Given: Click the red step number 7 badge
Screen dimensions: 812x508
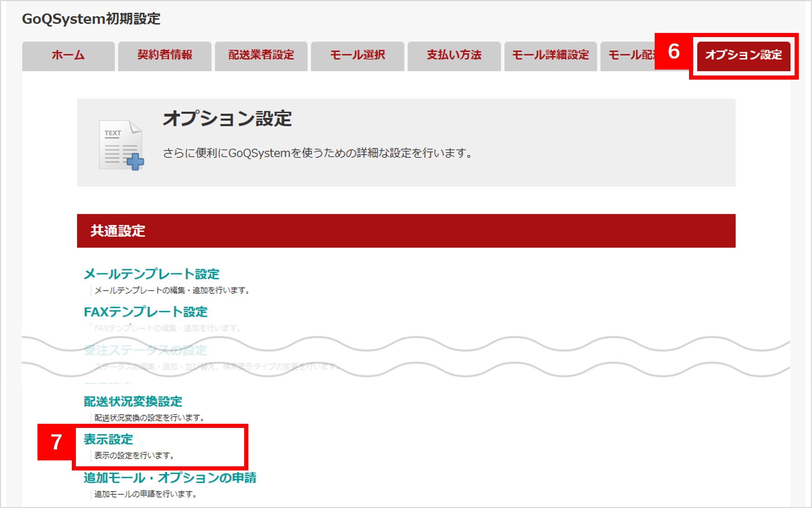Looking at the screenshot, I should (x=56, y=442).
